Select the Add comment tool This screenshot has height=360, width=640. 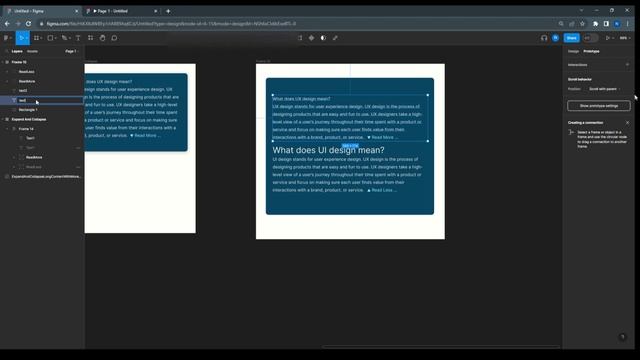point(114,38)
